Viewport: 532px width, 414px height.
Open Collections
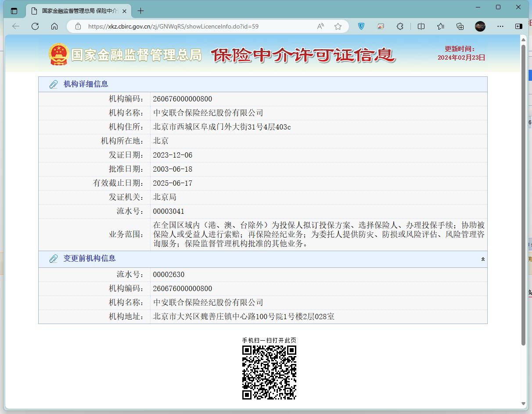[x=460, y=26]
